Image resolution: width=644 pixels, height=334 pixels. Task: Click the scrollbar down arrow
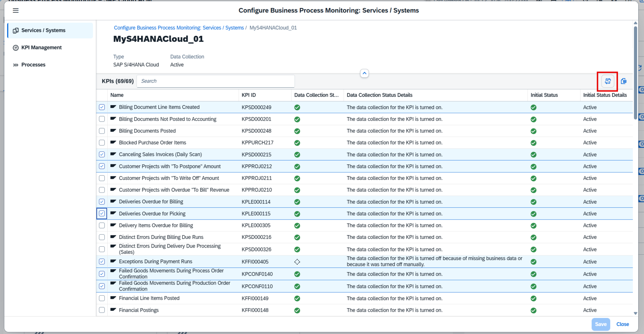[x=635, y=313]
